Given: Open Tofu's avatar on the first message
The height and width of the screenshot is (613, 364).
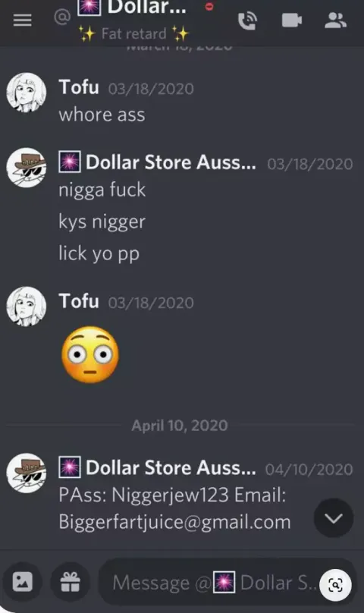Looking at the screenshot, I should [27, 93].
